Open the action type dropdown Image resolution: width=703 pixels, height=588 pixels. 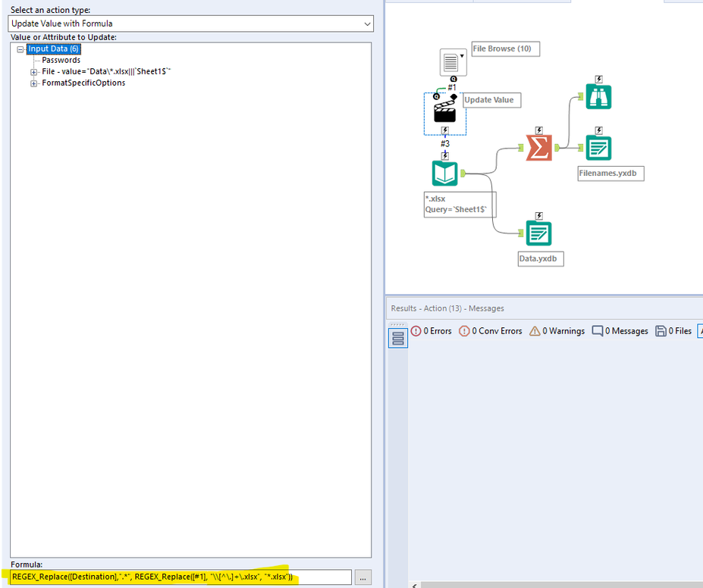[190, 23]
